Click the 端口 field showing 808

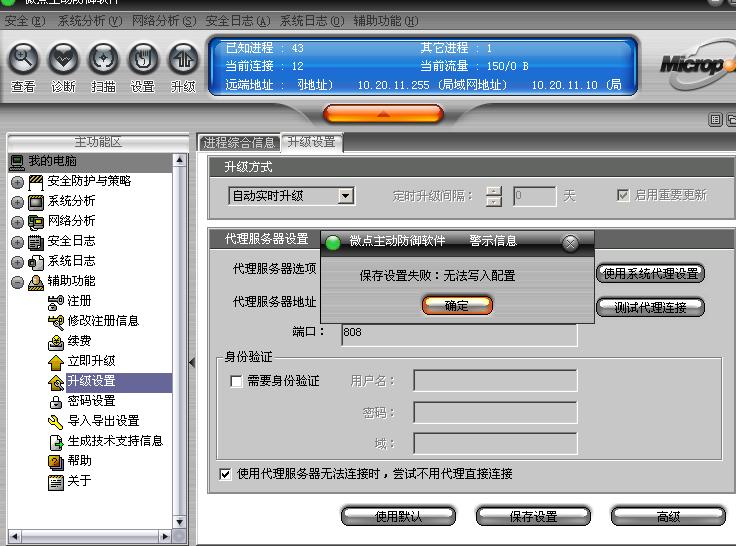(x=460, y=333)
